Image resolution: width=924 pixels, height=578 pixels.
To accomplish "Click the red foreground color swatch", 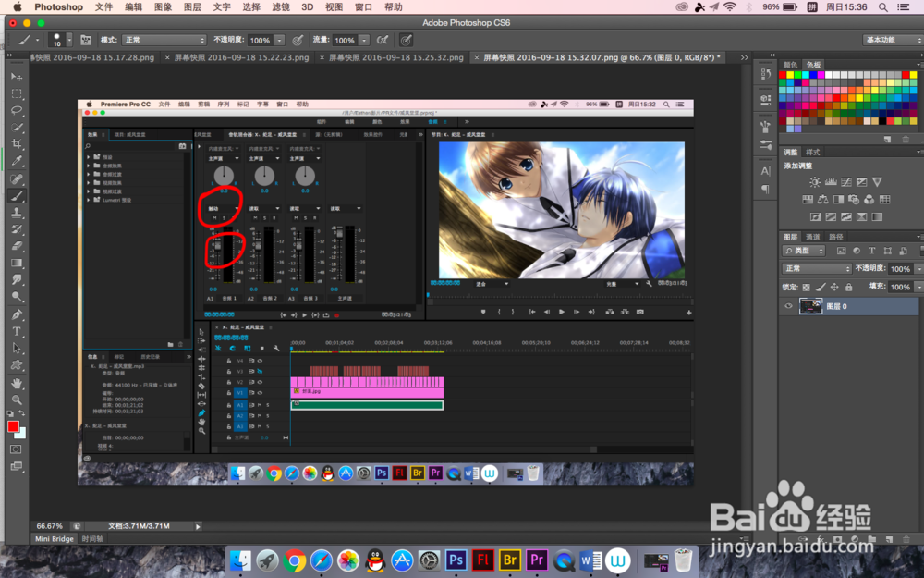I will tap(13, 426).
